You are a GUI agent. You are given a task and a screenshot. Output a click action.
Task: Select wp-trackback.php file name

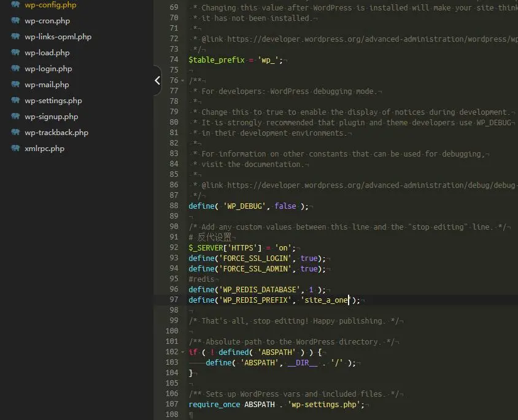[x=56, y=133]
